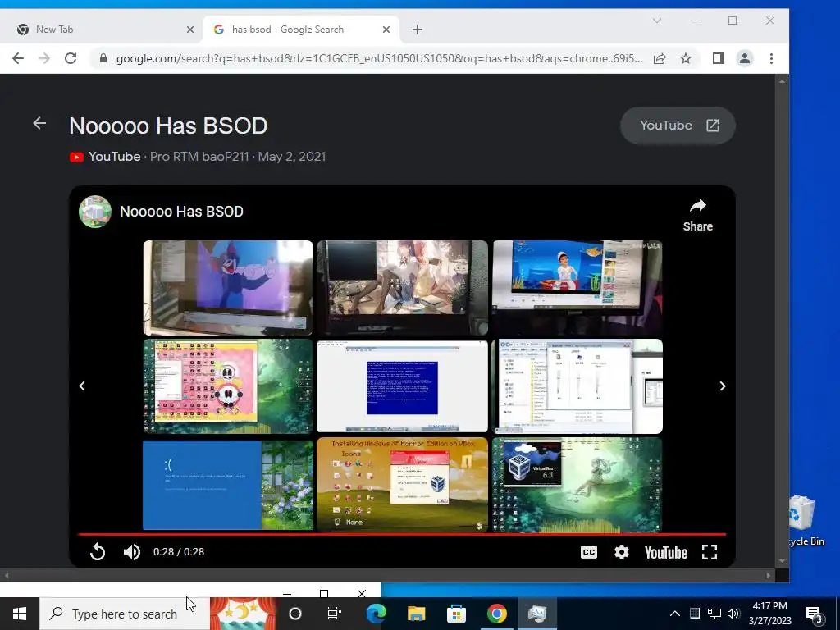Share this page icon in address bar

coord(660,58)
